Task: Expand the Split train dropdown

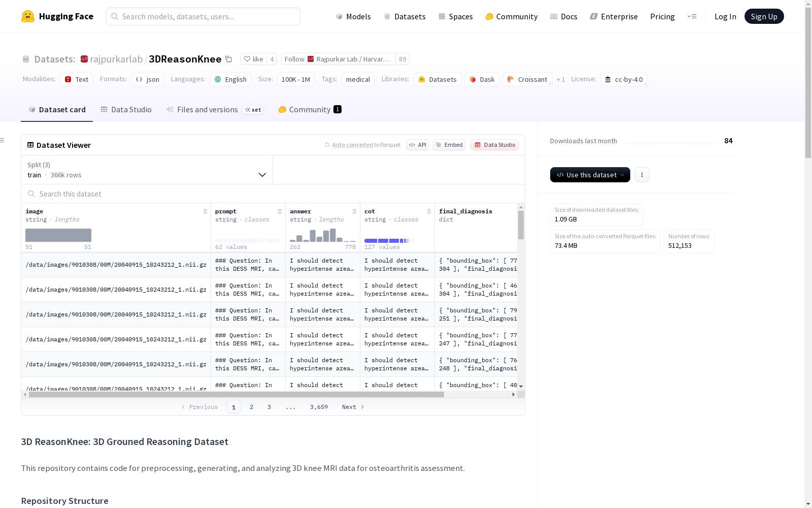Action: tap(147, 170)
